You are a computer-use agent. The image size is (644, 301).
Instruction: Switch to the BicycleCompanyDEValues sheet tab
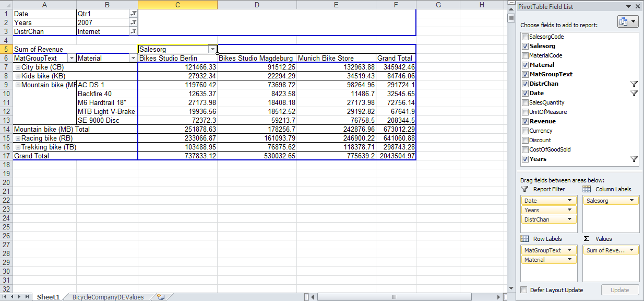108,297
